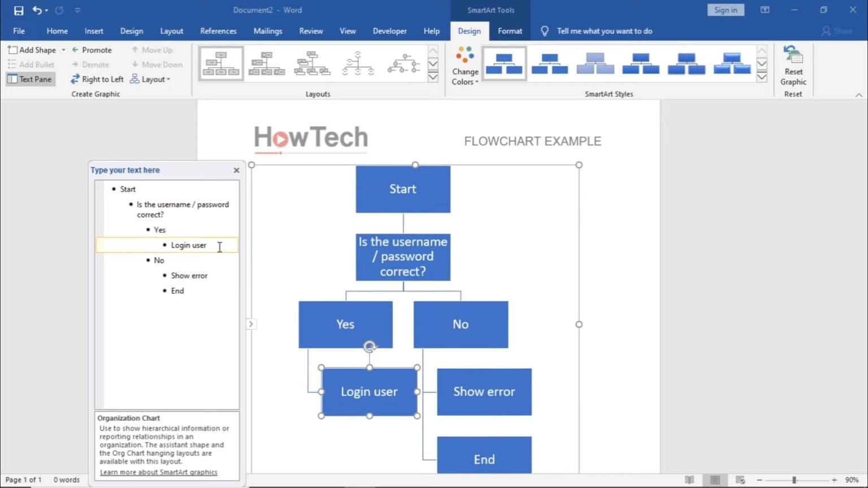868x488 pixels.
Task: Open the Read Mode view icon
Action: [x=689, y=479]
